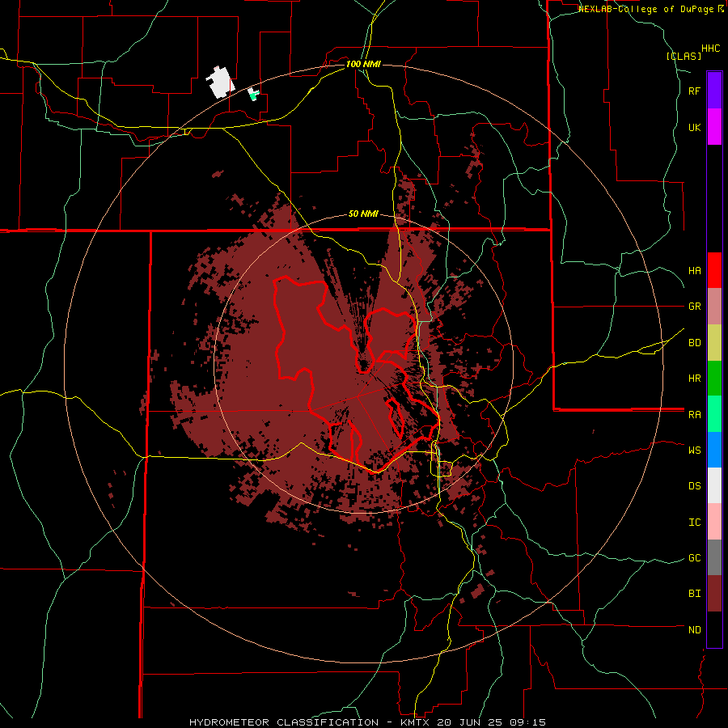Click the 'HHC' product code text
This screenshot has height=728, width=728.
pyautogui.click(x=710, y=49)
